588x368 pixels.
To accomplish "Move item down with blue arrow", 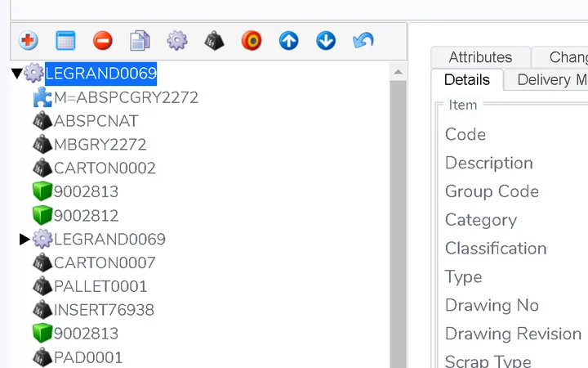I will [326, 41].
